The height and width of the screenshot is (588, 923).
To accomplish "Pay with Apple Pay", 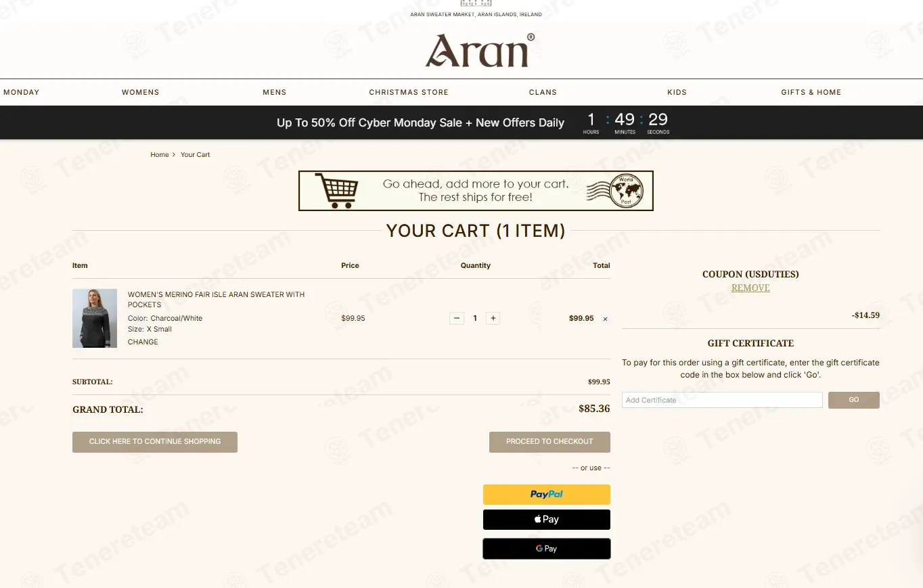I will [x=547, y=520].
